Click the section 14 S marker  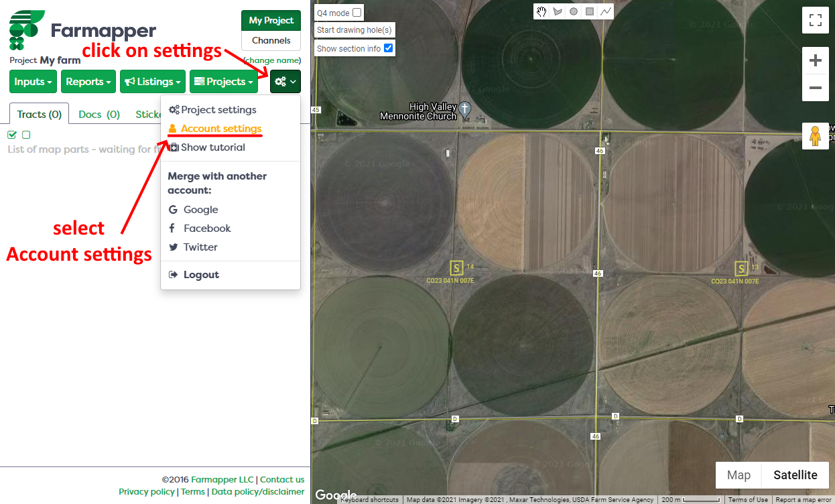coord(457,268)
